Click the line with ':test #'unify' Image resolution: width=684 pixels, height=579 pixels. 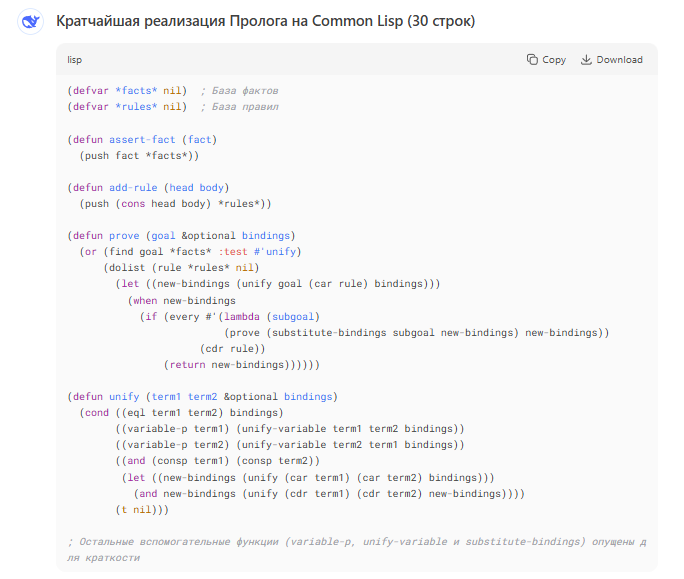point(190,252)
